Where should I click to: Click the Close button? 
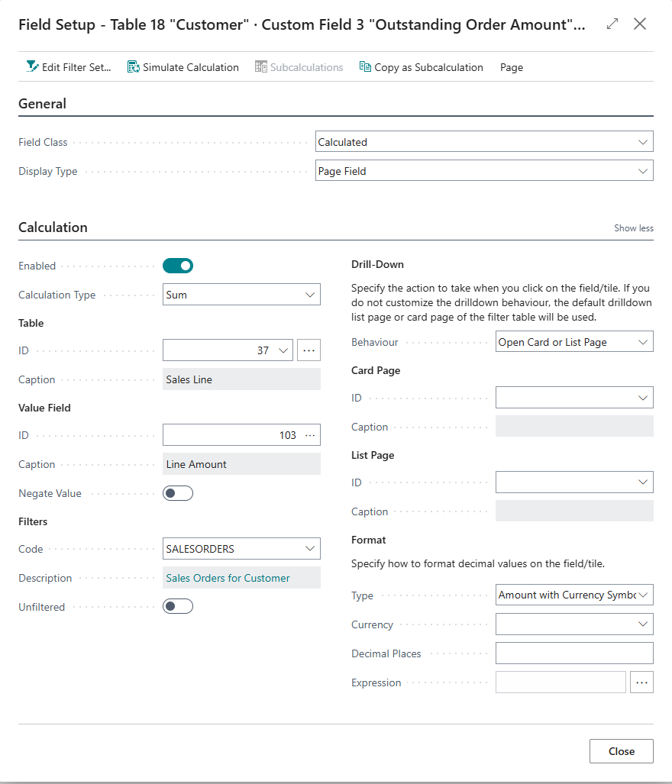pos(621,751)
